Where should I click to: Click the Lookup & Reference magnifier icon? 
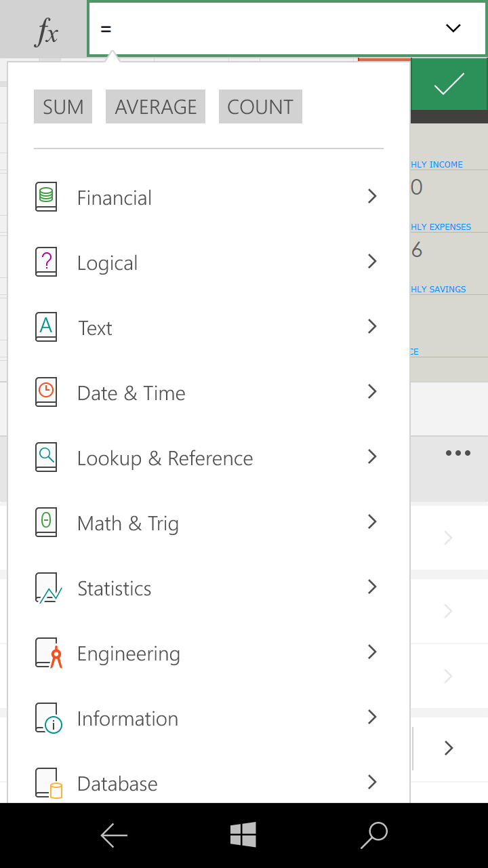[46, 457]
